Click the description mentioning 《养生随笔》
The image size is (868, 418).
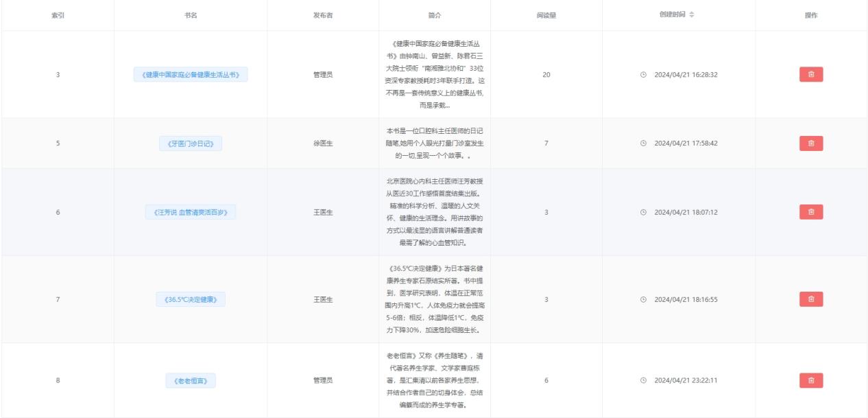point(434,380)
